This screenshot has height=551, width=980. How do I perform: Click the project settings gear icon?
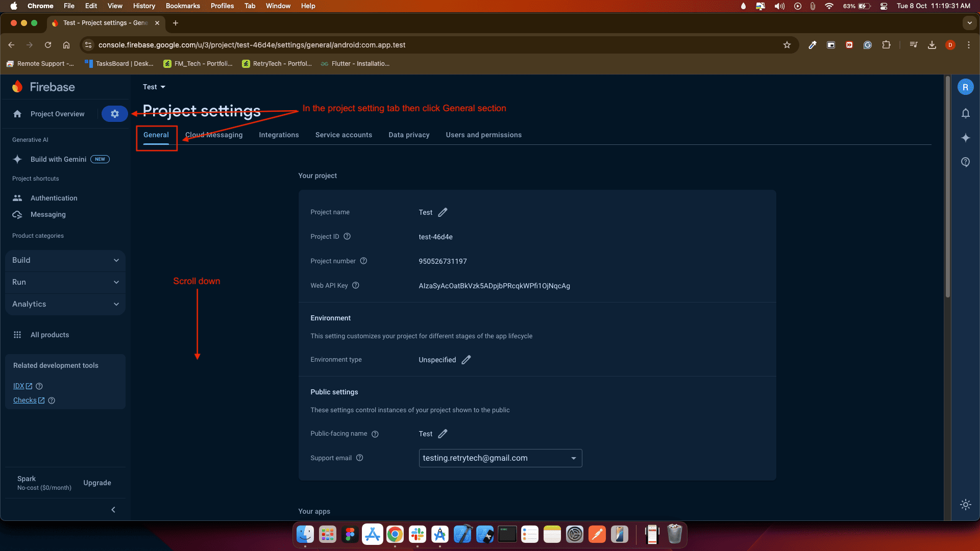click(x=114, y=114)
